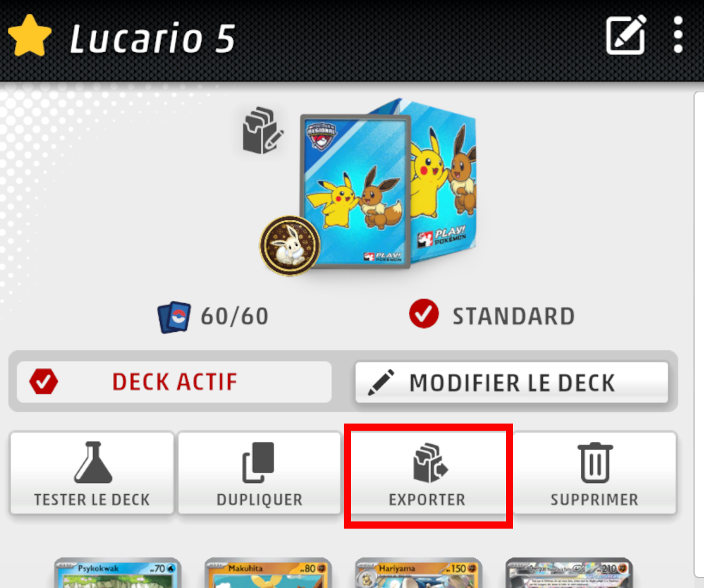Open the three-dot overflow menu
Viewport: 704px width, 588px height.
pos(678,35)
